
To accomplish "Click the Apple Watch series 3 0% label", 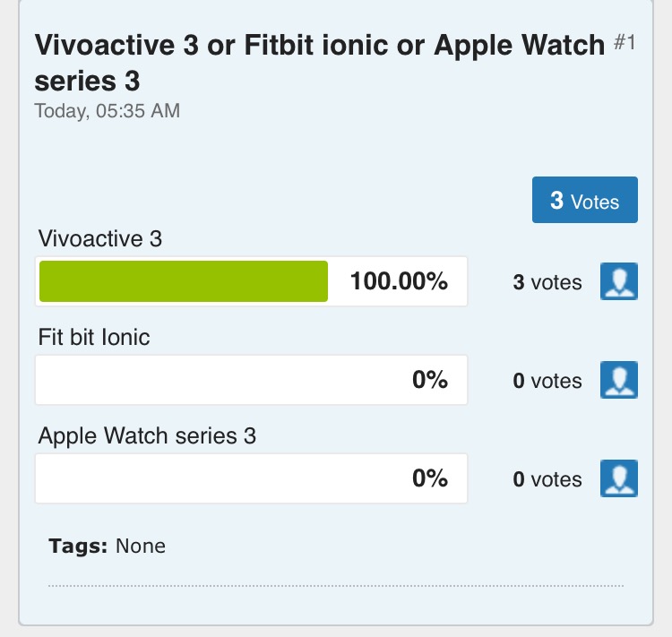I will point(429,478).
